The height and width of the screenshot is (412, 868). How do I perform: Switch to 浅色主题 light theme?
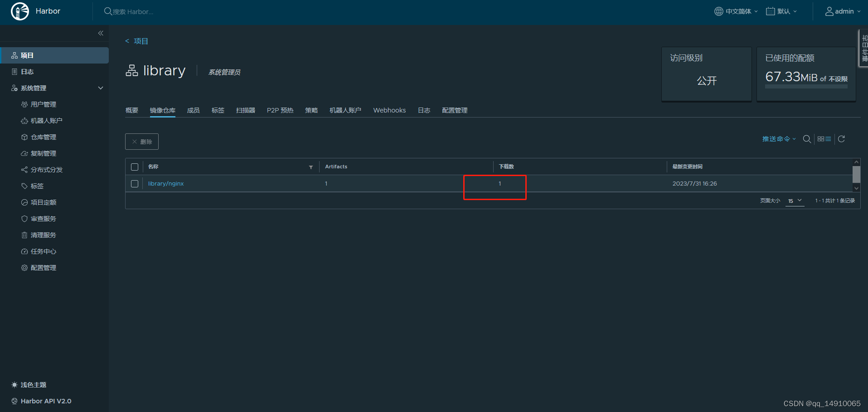[29, 385]
